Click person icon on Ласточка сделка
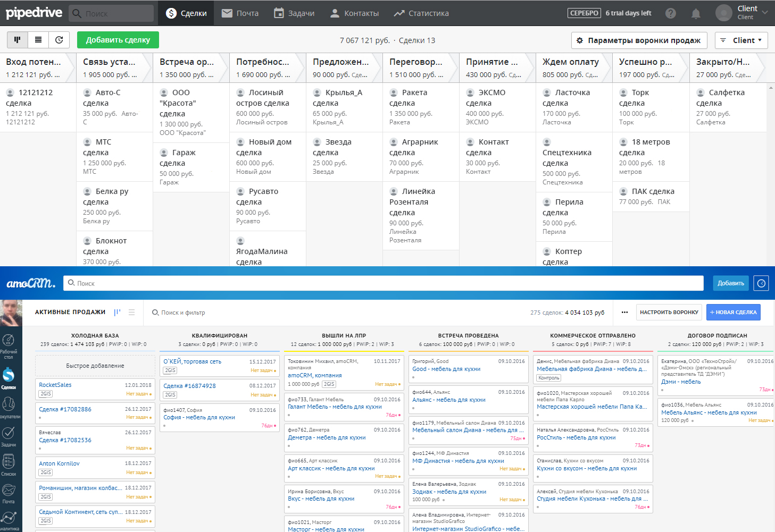The height and width of the screenshot is (532, 775). click(x=547, y=92)
